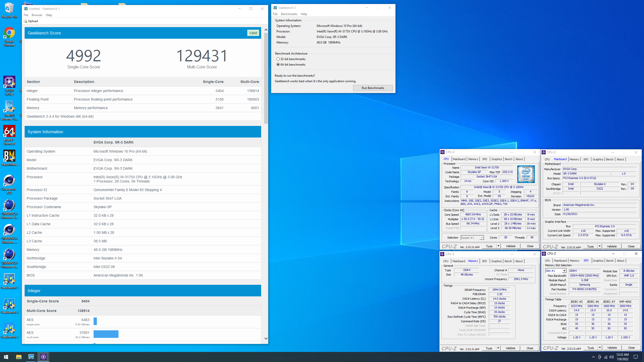Switch to About tab in Memory window

[x=519, y=261]
